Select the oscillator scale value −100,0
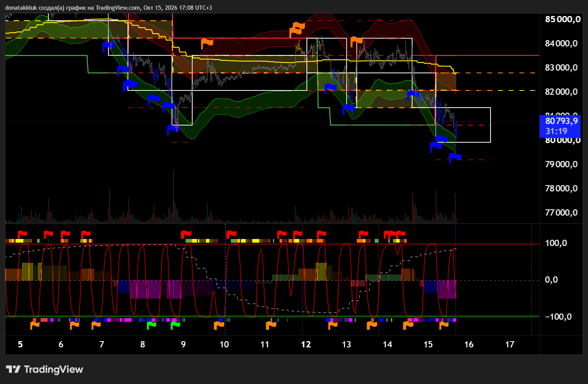 click(558, 317)
